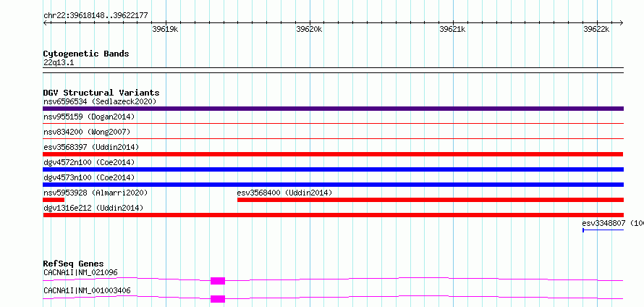Open the RefSeq Genes track heading

(74, 264)
